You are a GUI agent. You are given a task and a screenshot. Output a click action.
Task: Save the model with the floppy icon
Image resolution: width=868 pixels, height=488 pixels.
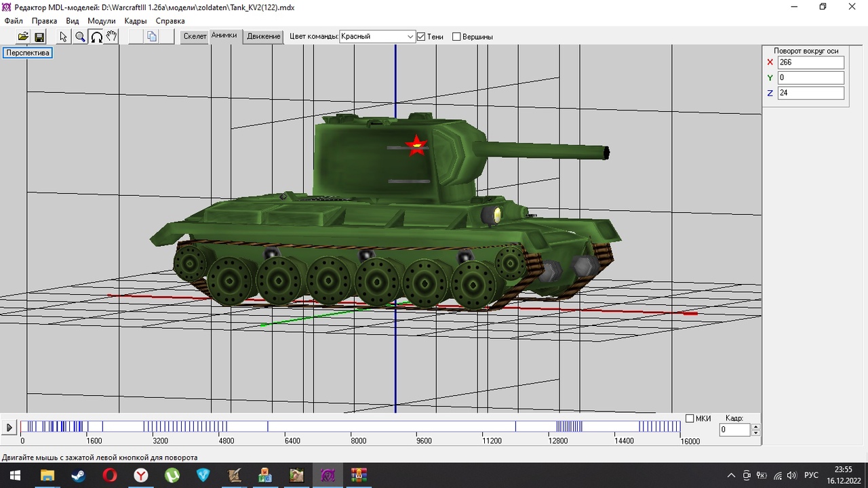(39, 37)
